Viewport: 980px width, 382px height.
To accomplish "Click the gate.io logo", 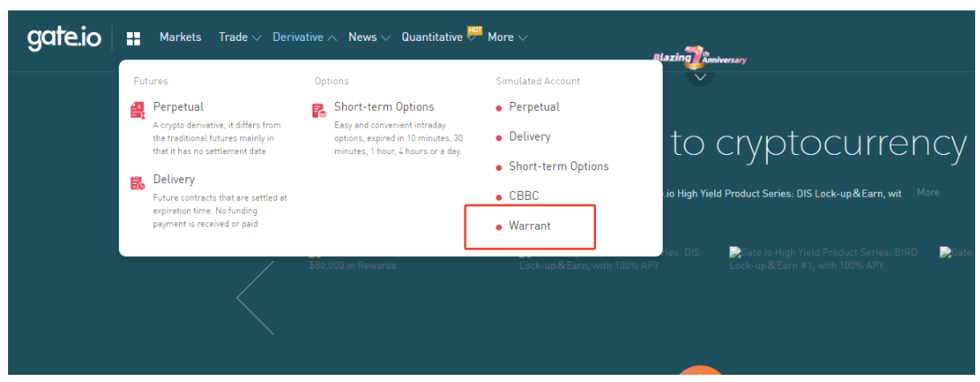I will tap(64, 38).
